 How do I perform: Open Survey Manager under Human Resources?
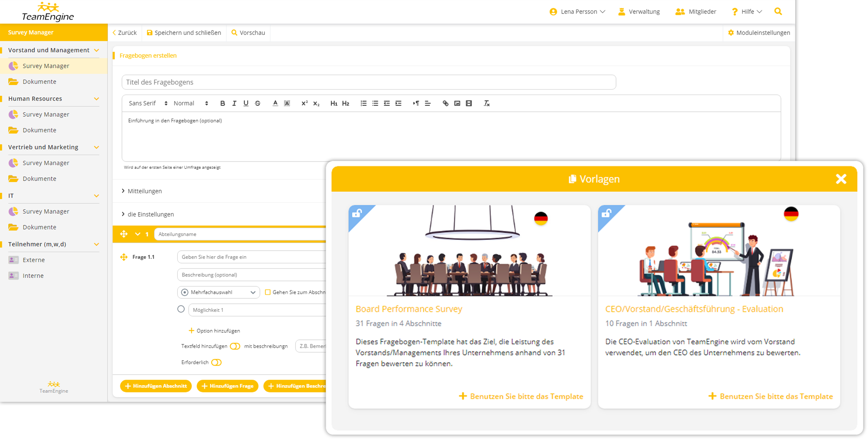tap(46, 115)
